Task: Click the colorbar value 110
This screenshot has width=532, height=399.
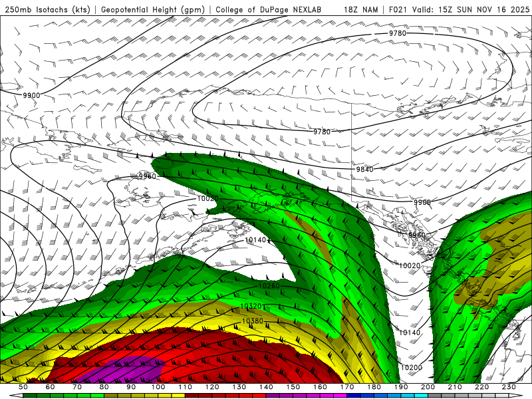Action: 186,387
